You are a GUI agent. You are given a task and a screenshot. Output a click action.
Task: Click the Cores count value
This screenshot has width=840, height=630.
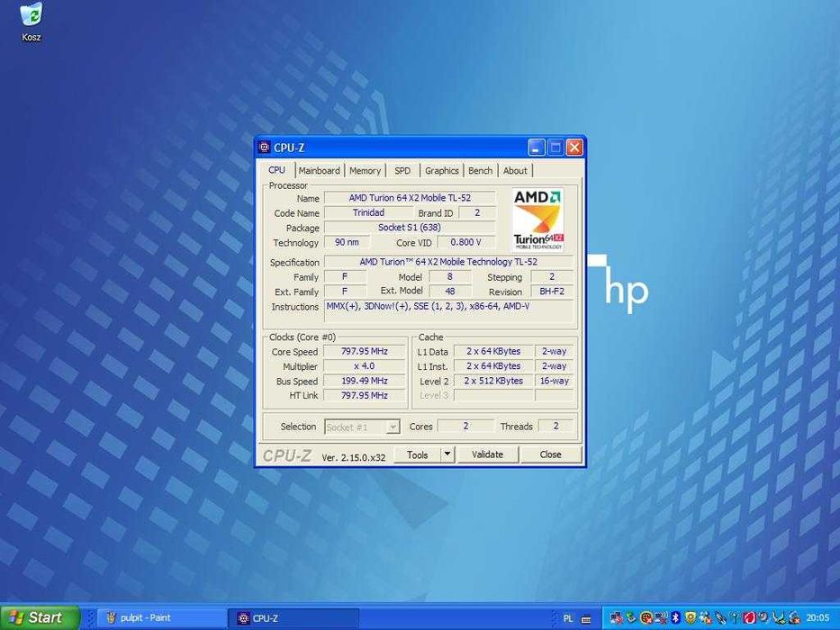pos(465,426)
